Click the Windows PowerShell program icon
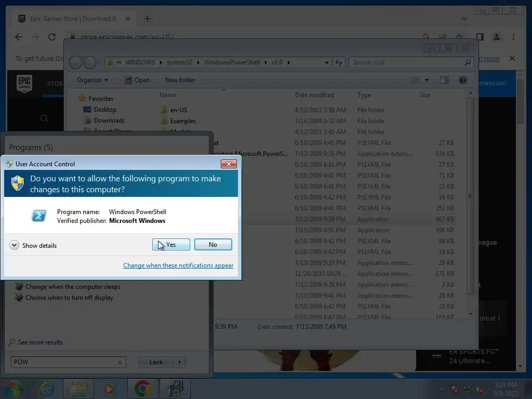 point(39,216)
